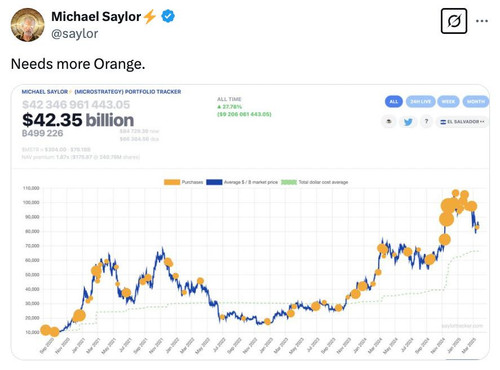This screenshot has height=370, width=500.
Task: Switch to the MONTH range tab
Action: tap(476, 101)
